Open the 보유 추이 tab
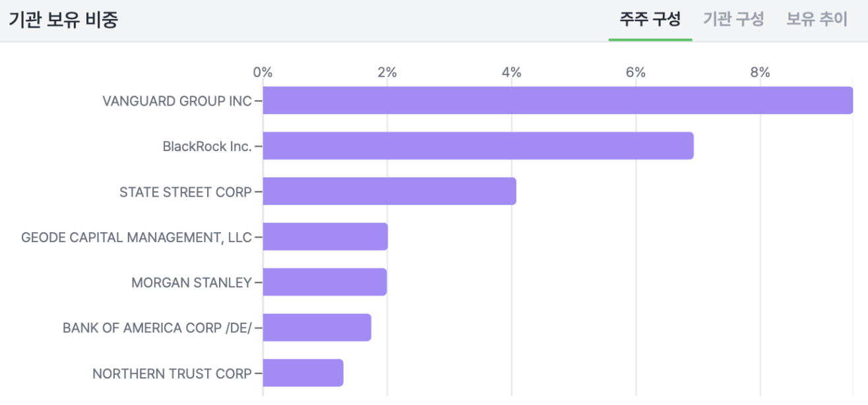 [x=817, y=19]
